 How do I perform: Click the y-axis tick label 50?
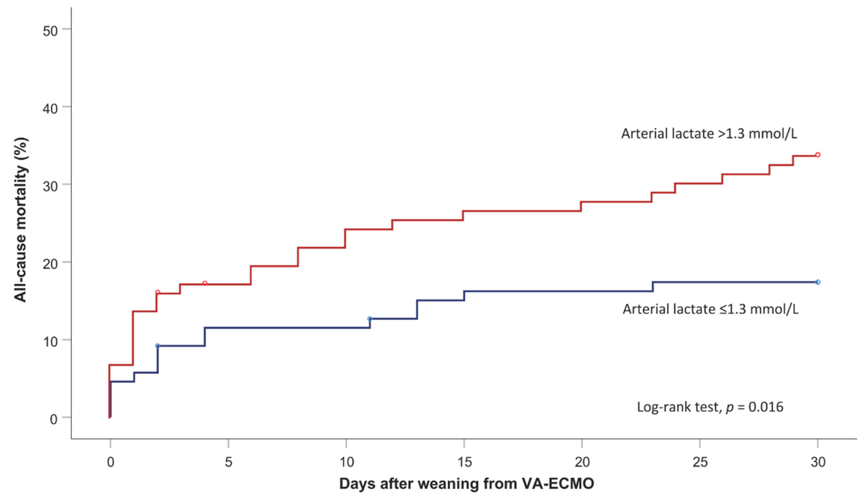[x=50, y=31]
